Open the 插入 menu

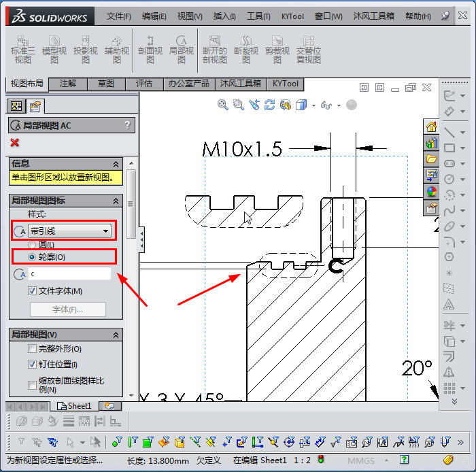(224, 16)
